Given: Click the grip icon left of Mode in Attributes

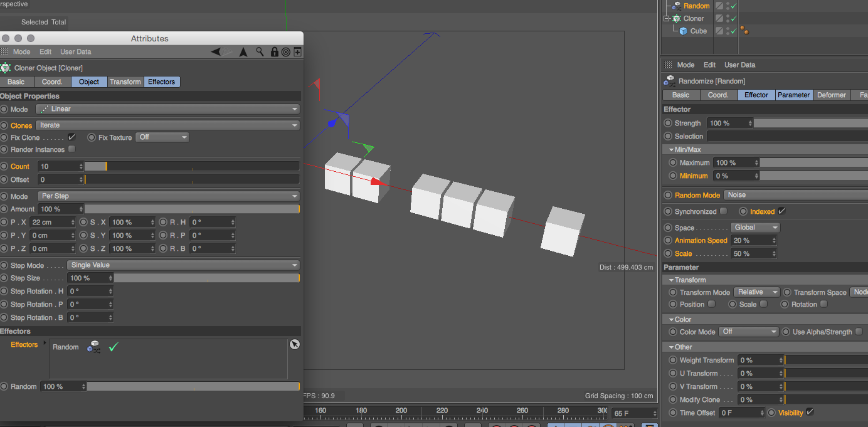Looking at the screenshot, I should tap(4, 52).
